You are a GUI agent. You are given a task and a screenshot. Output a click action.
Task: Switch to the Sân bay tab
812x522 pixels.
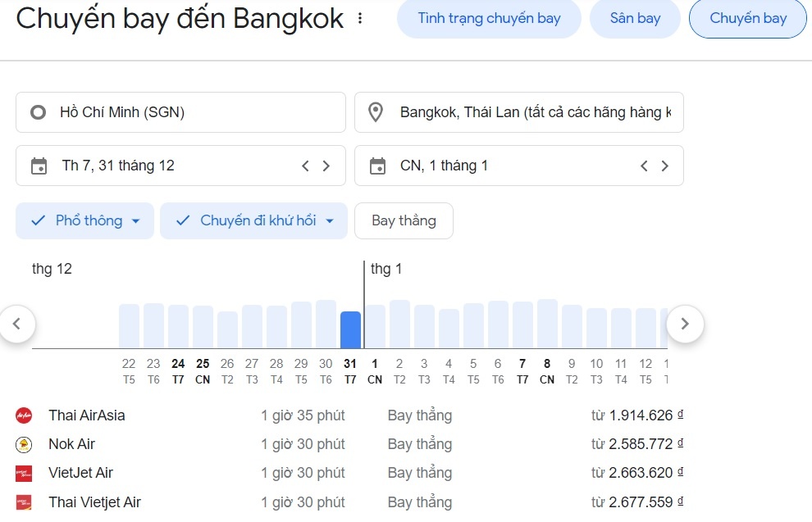point(635,18)
